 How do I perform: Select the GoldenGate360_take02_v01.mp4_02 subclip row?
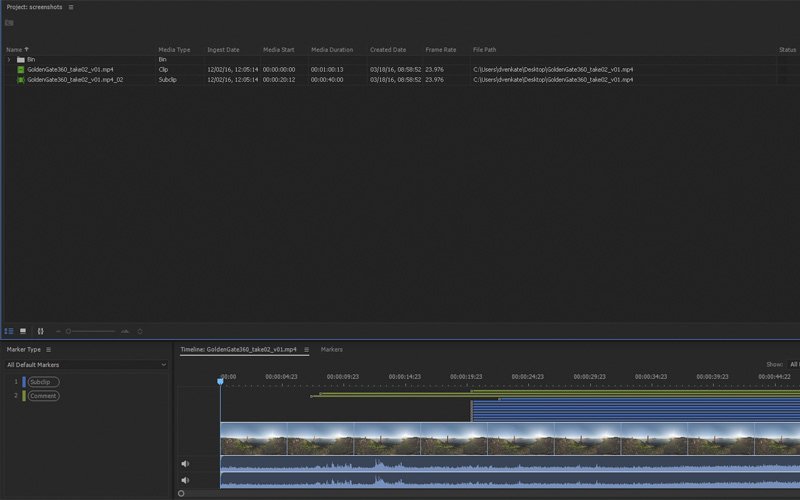click(x=76, y=79)
